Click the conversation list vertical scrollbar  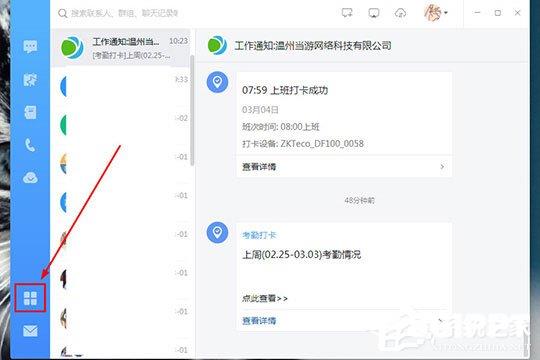pyautogui.click(x=192, y=110)
